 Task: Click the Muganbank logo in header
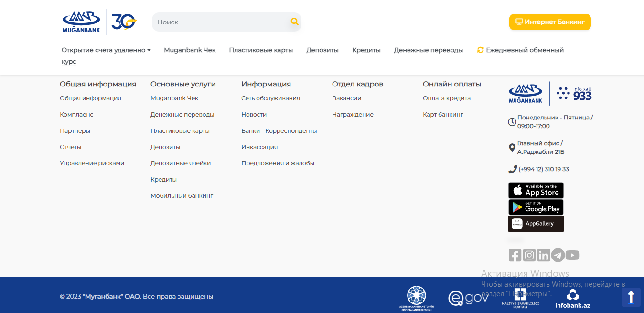(81, 22)
